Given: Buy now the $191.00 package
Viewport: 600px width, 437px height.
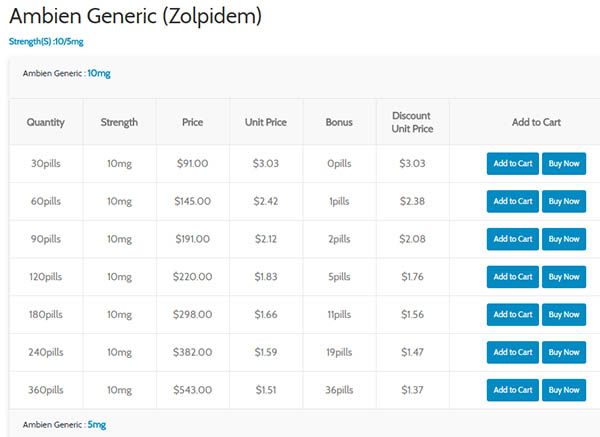Looking at the screenshot, I should point(564,239).
